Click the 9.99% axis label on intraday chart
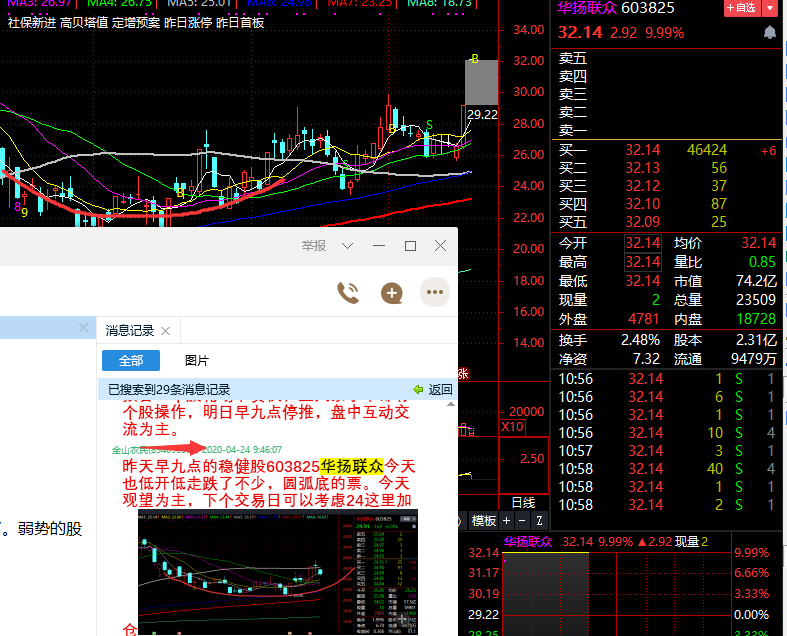 click(751, 553)
